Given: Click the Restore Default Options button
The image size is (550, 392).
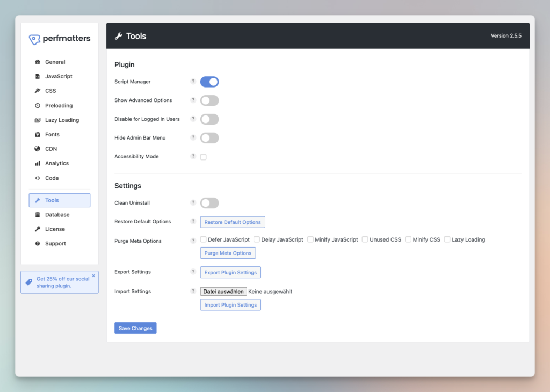Looking at the screenshot, I should click(x=233, y=222).
